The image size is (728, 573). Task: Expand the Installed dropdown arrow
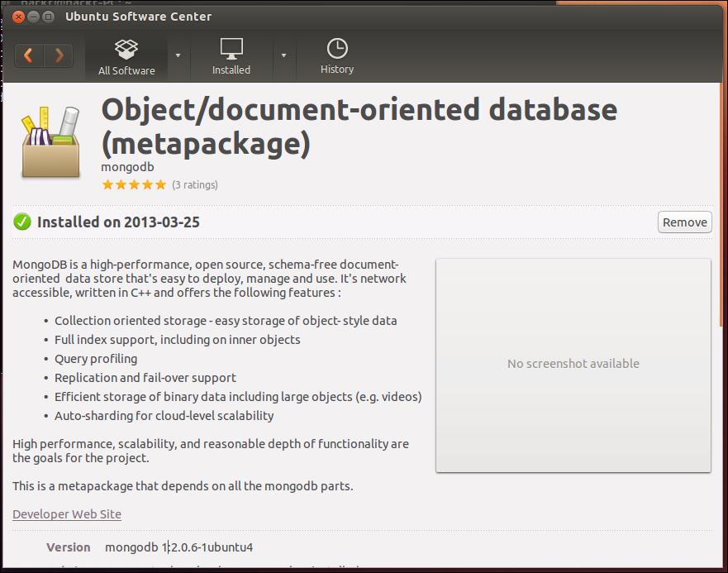[283, 55]
